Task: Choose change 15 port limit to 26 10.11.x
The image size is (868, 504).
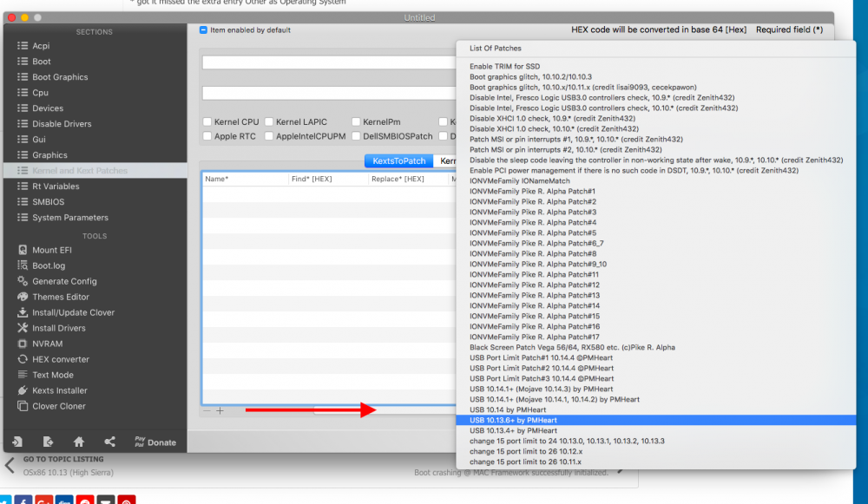Action: click(x=656, y=462)
